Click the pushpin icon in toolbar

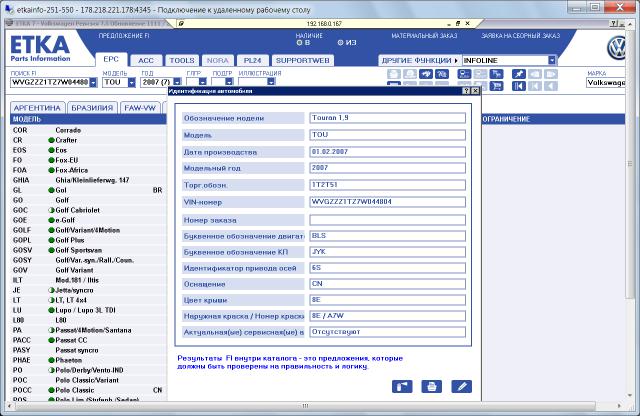(x=519, y=74)
